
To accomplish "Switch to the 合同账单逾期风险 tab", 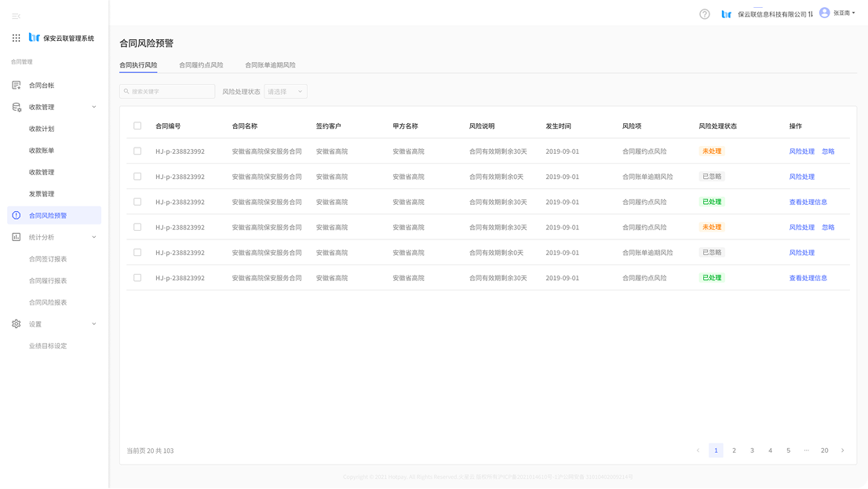I will 270,65.
